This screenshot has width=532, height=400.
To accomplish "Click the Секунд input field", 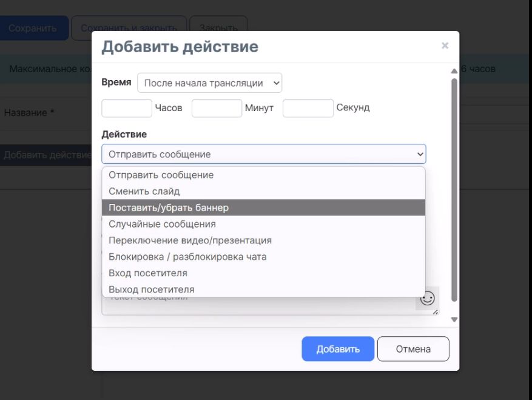I will click(x=308, y=108).
